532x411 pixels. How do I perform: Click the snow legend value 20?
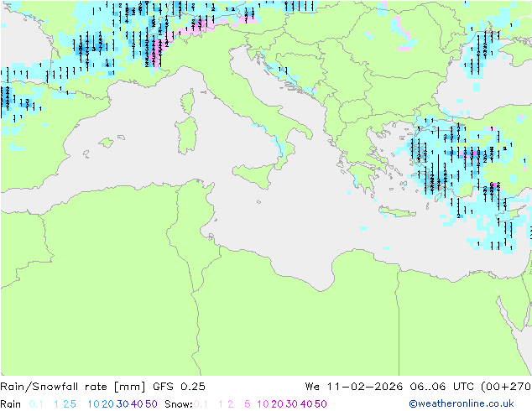tap(277, 404)
